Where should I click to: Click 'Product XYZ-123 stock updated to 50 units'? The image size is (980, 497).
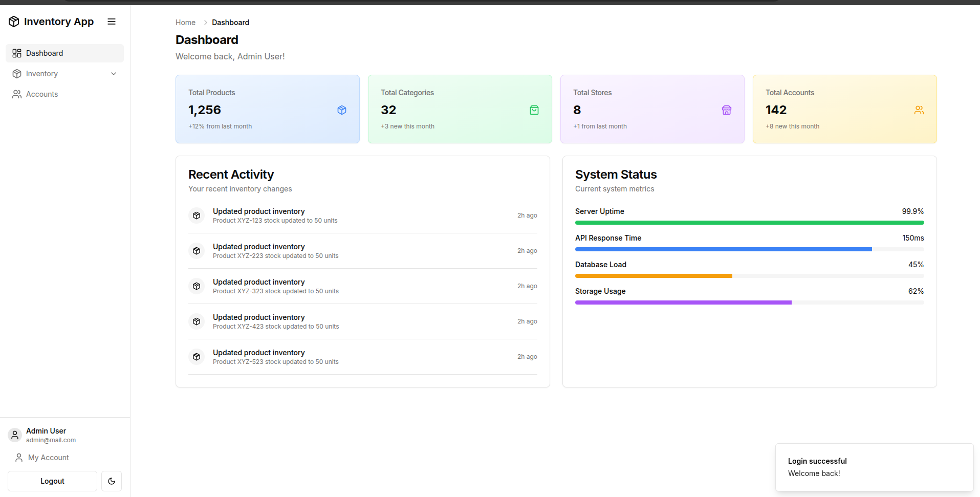pyautogui.click(x=275, y=221)
